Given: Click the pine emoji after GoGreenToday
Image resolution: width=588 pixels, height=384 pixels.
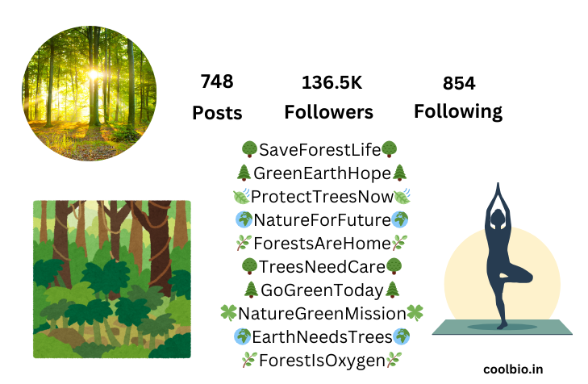Looking at the screenshot, I should [392, 290].
